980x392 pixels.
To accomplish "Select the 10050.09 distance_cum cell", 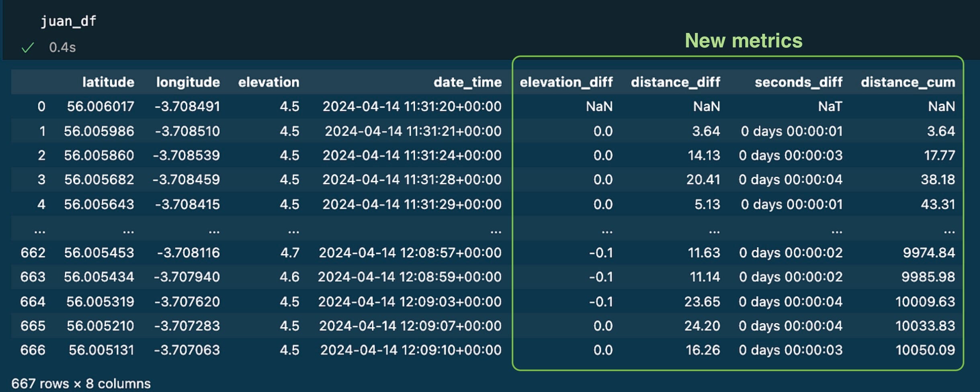I will 925,350.
